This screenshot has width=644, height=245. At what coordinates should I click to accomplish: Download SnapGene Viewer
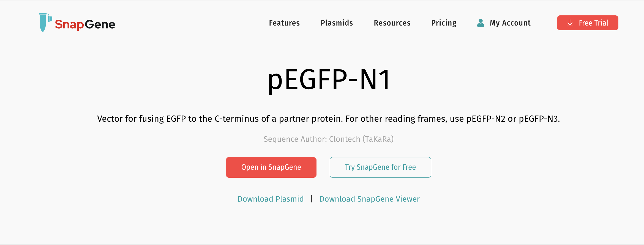tap(369, 199)
